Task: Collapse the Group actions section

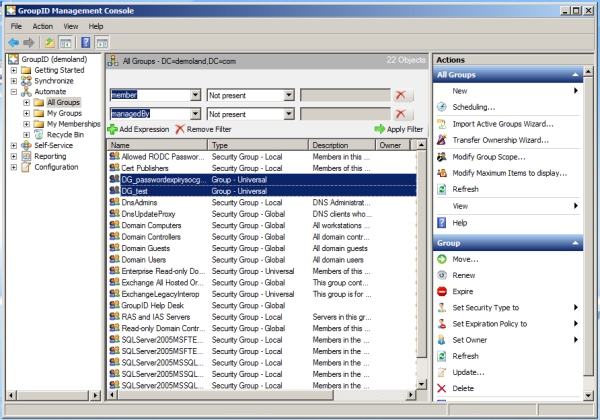Action: 575,243
